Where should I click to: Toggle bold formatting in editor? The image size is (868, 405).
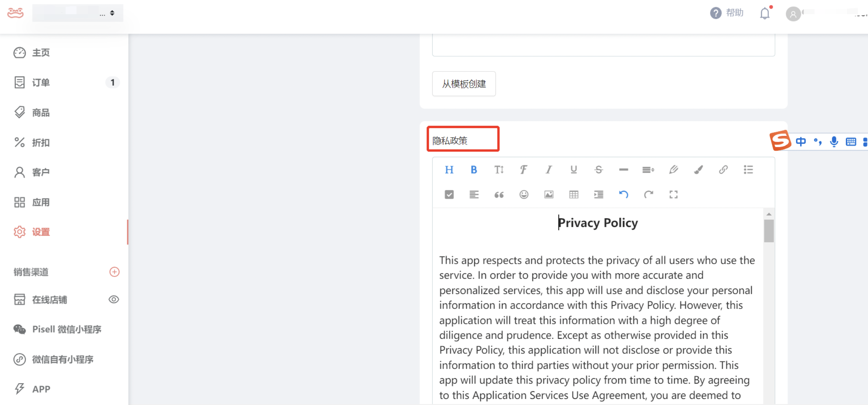474,170
